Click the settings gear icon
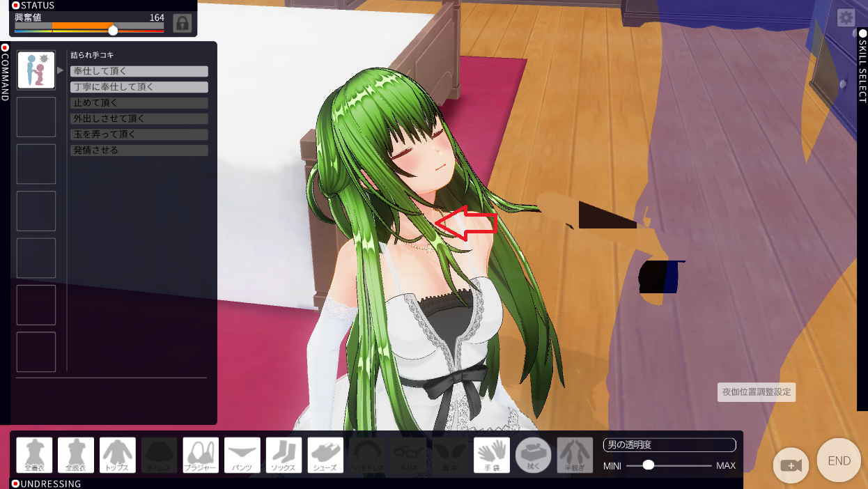Screen dimensions: 868x489 [x=846, y=18]
